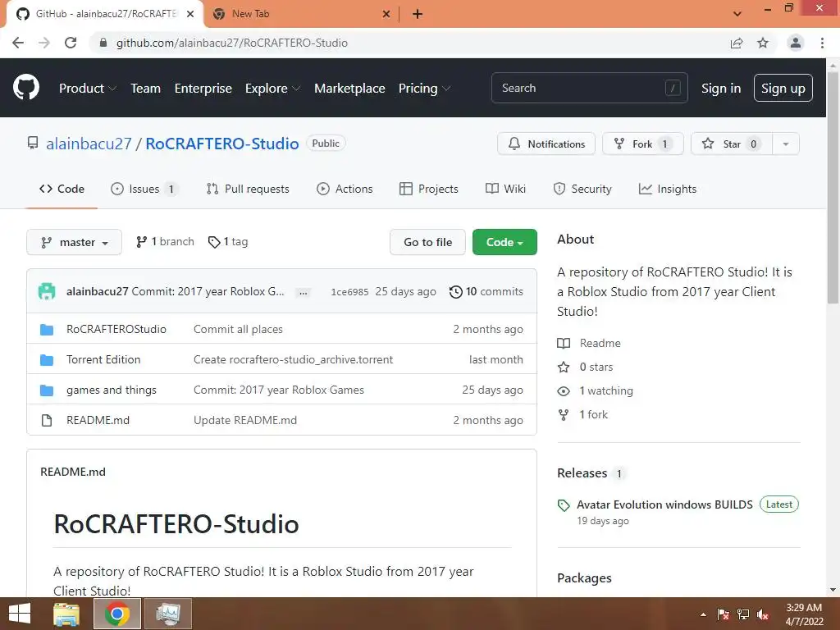Click the Notifications bell button
The image size is (840, 630).
(546, 144)
